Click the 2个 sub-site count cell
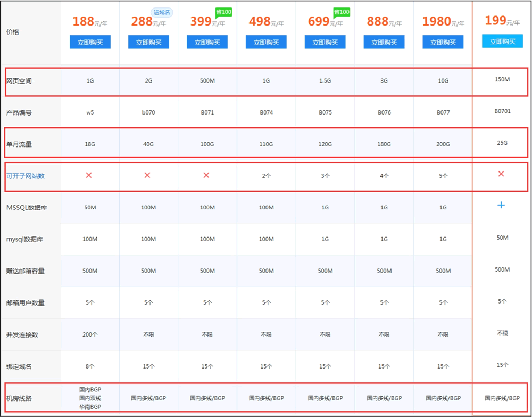532x417 pixels. [x=267, y=176]
